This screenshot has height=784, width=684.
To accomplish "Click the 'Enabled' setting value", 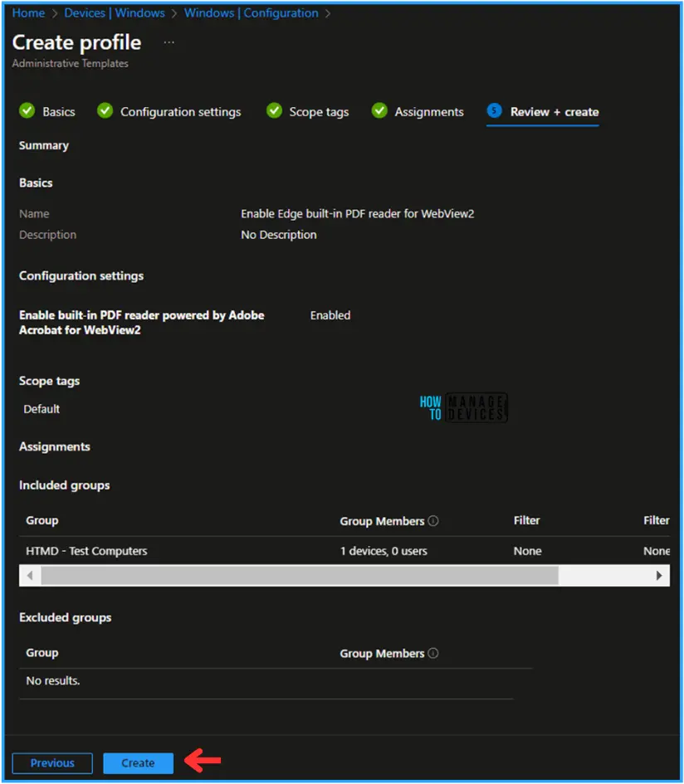I will tap(330, 315).
